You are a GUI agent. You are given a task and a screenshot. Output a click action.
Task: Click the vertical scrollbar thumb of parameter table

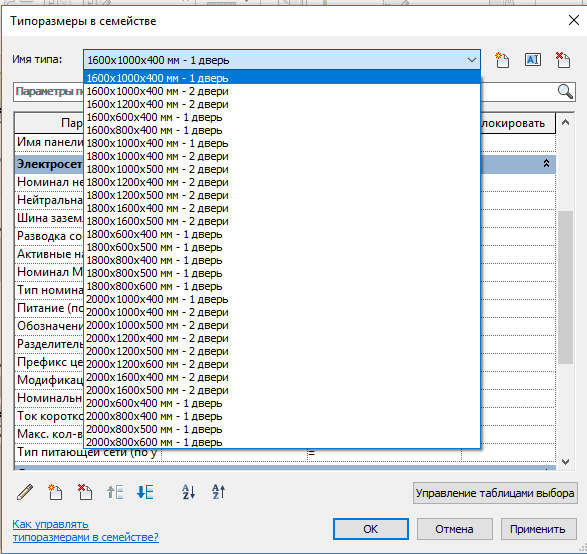[565, 287]
